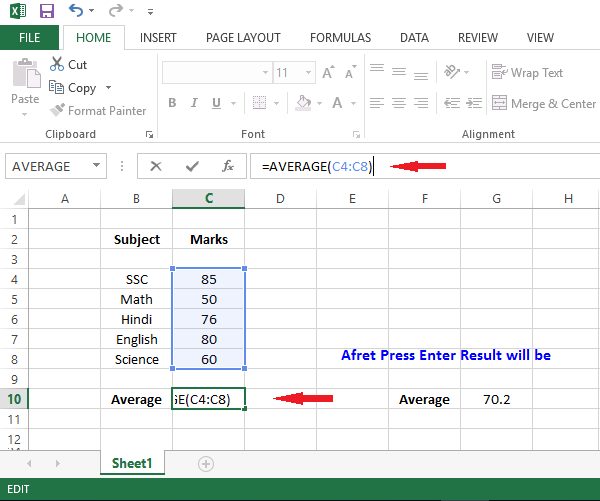600x501 pixels.
Task: Select the Sheet1 tab
Action: tap(132, 463)
